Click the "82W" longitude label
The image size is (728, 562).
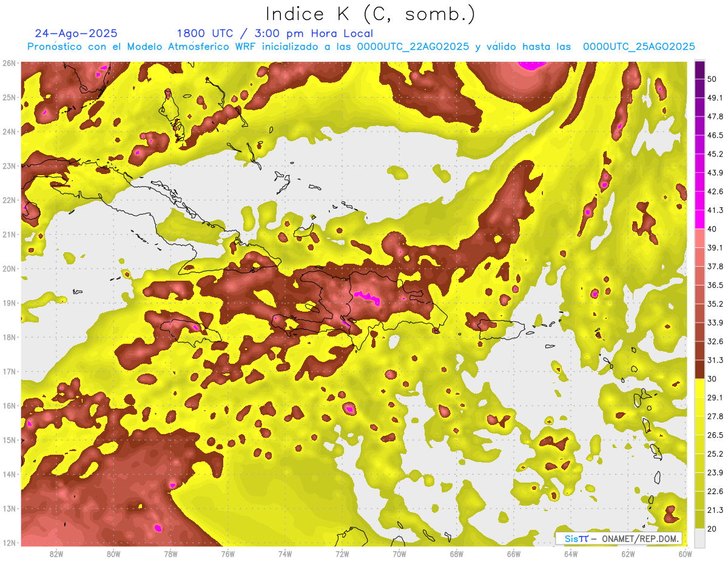click(56, 554)
